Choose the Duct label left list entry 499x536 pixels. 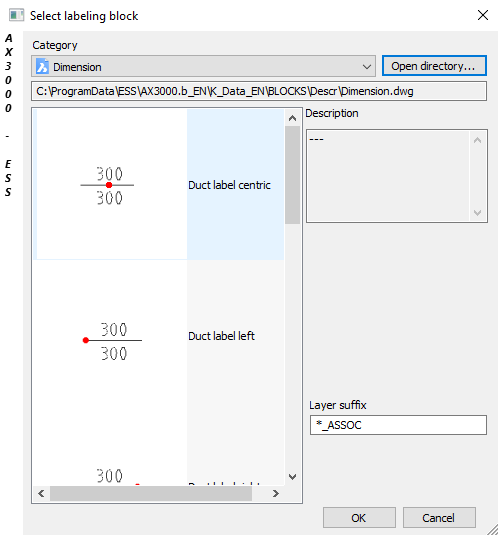coord(221,336)
